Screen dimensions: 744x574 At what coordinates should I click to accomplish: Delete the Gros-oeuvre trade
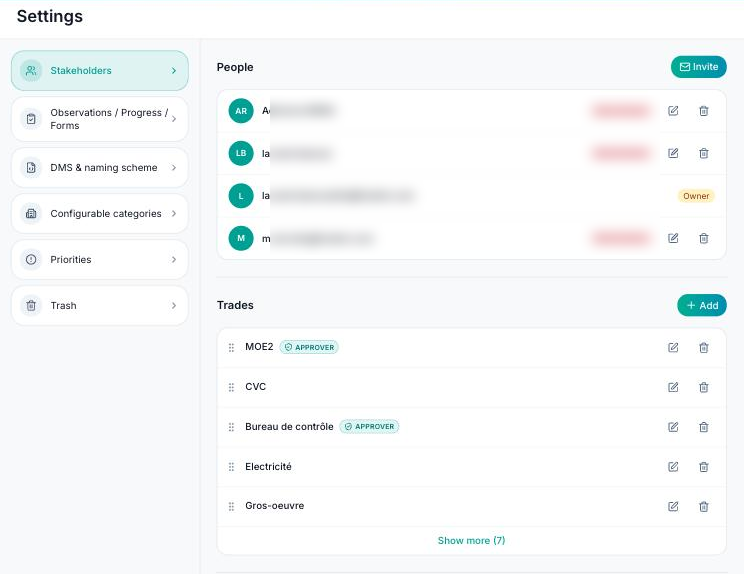pyautogui.click(x=704, y=507)
